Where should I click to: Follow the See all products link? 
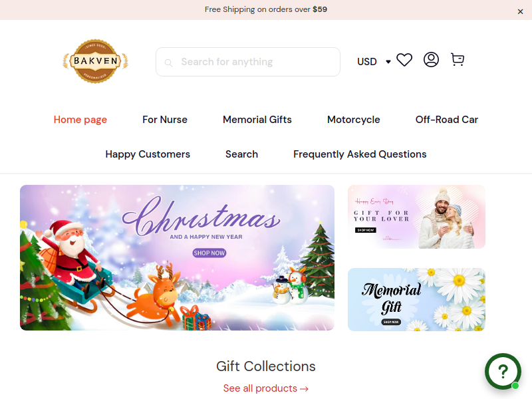click(x=265, y=388)
